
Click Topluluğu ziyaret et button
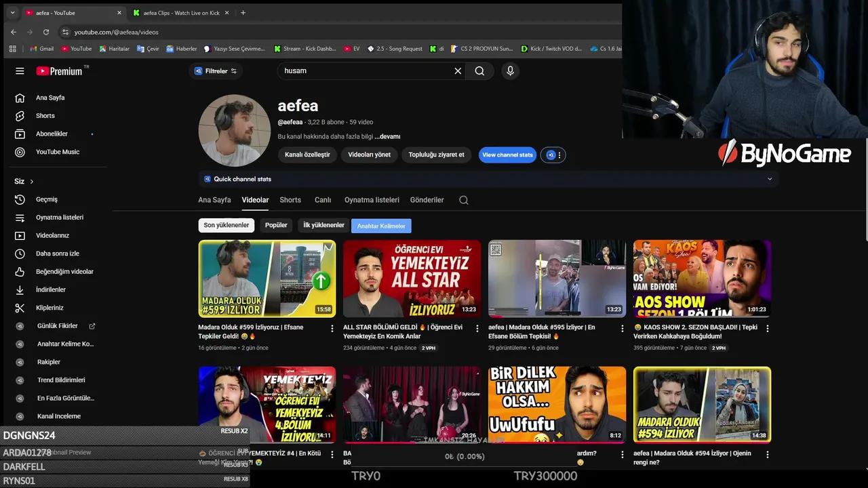[x=437, y=155]
